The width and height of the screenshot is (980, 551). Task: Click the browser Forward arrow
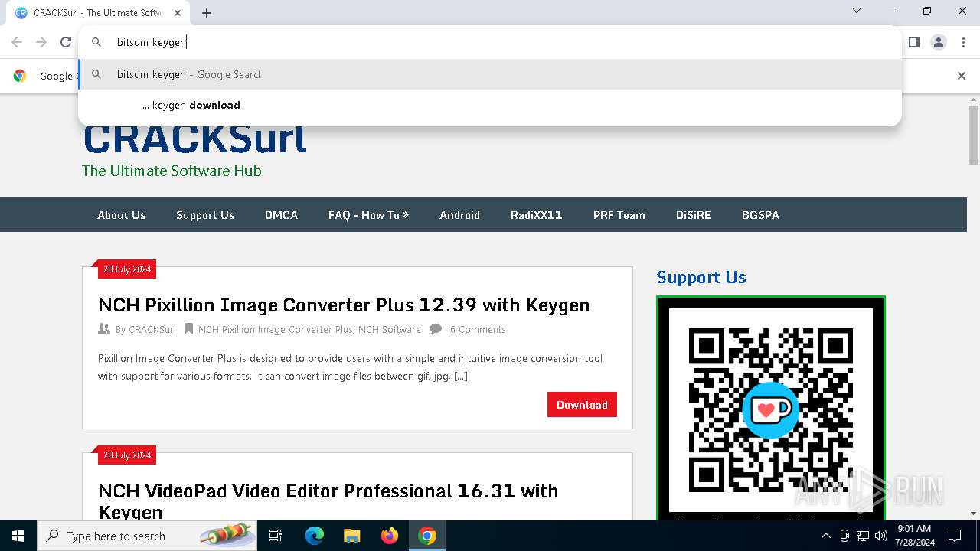pyautogui.click(x=41, y=42)
